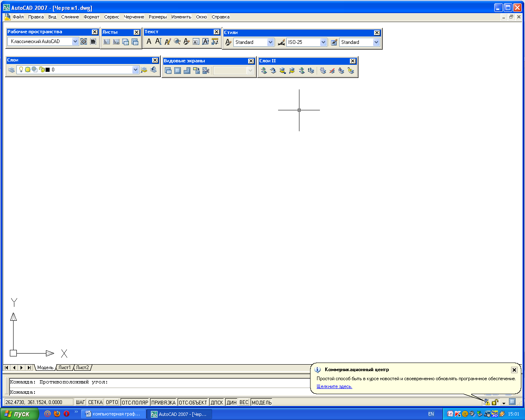This screenshot has width=525, height=420.
Task: Click the My Workspace house icon
Action: (93, 41)
